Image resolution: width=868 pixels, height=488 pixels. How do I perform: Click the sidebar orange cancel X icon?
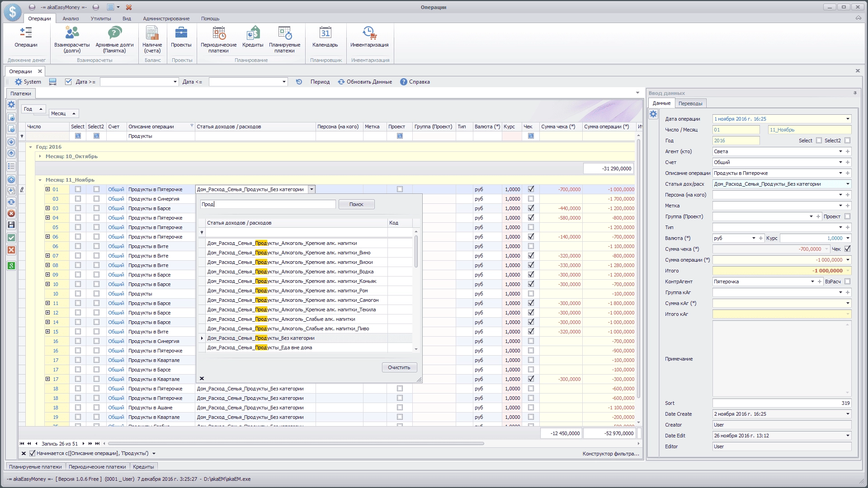tap(12, 250)
